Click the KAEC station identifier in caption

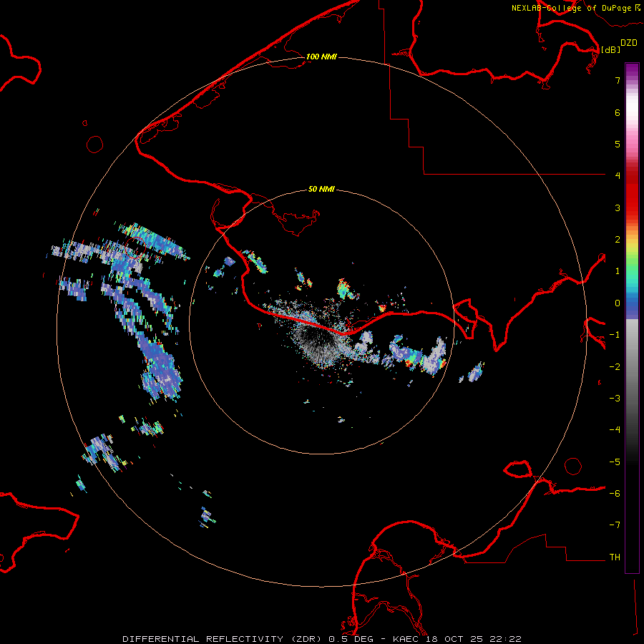point(406,639)
